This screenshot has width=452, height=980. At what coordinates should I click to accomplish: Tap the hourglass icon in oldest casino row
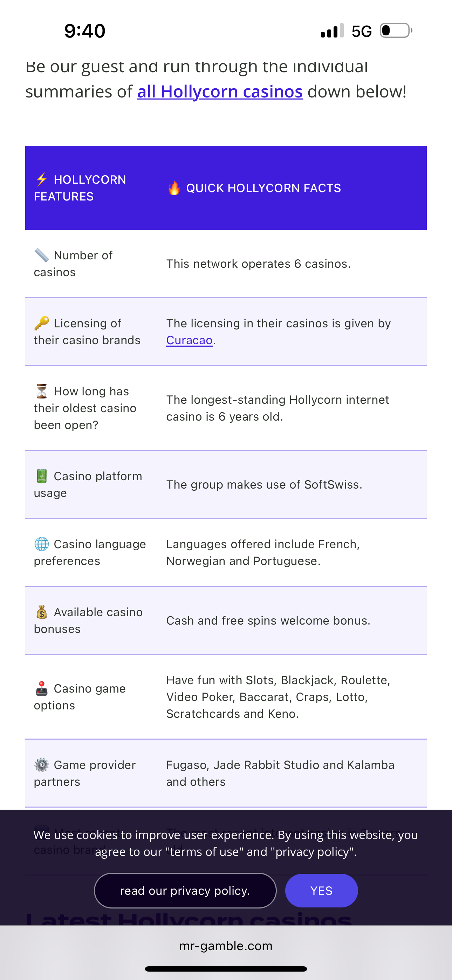click(x=41, y=391)
